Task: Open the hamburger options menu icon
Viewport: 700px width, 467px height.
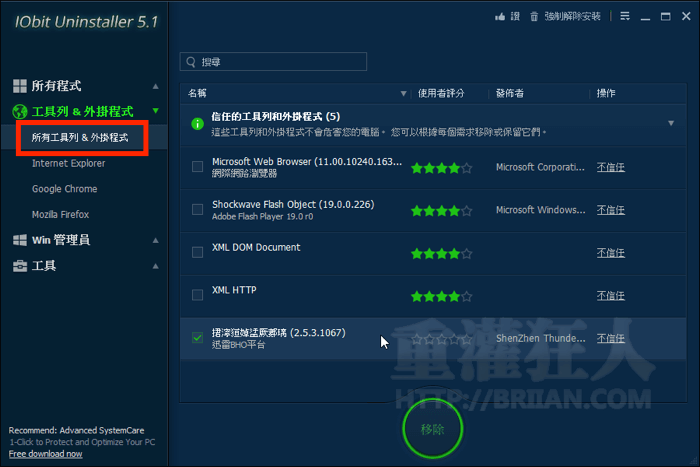Action: pos(625,16)
